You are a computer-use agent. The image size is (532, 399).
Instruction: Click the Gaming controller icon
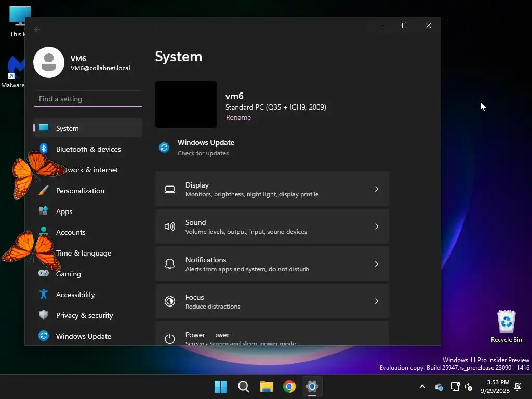(44, 273)
